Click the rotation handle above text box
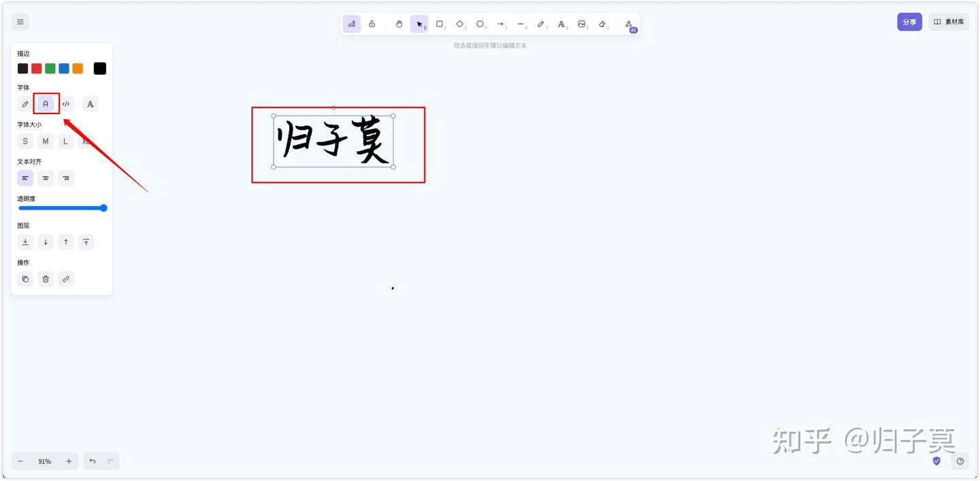The image size is (980, 481). pyautogui.click(x=333, y=107)
